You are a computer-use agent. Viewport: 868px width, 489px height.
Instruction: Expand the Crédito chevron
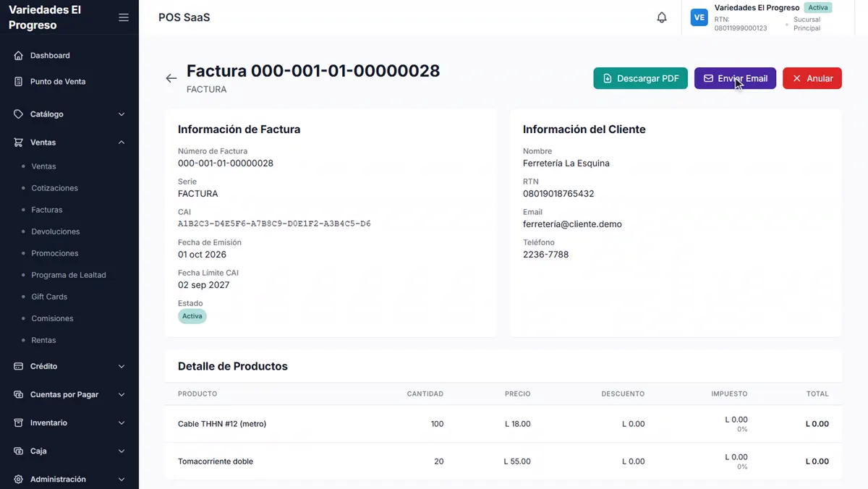click(122, 366)
